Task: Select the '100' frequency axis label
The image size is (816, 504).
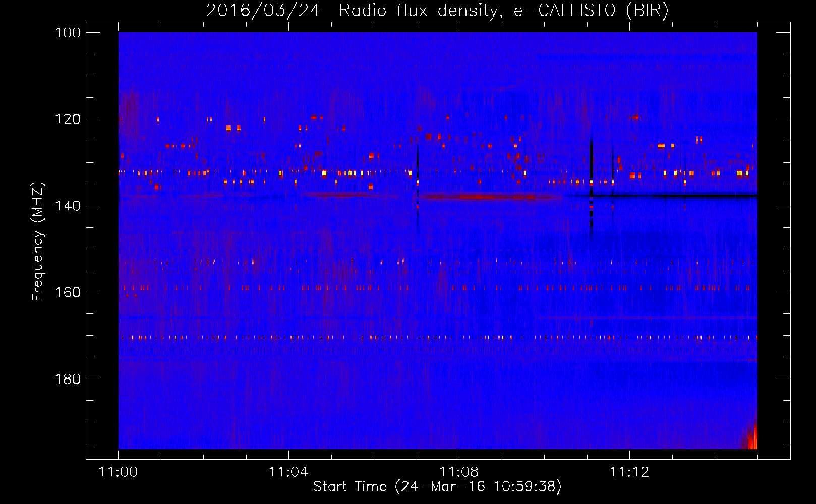Action: (x=68, y=33)
